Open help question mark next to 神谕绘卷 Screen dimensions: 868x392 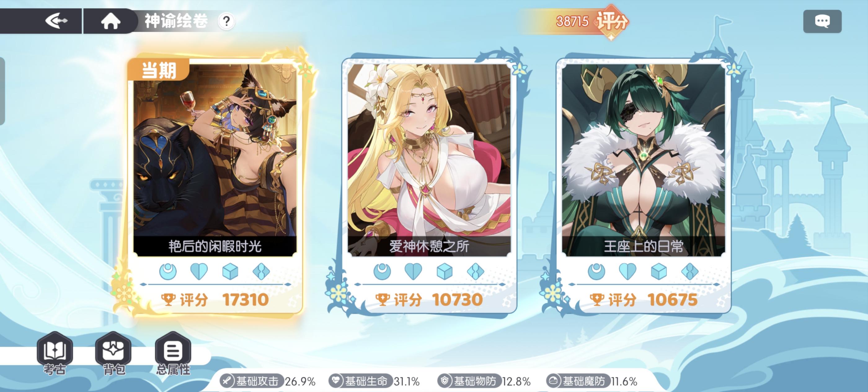[226, 21]
